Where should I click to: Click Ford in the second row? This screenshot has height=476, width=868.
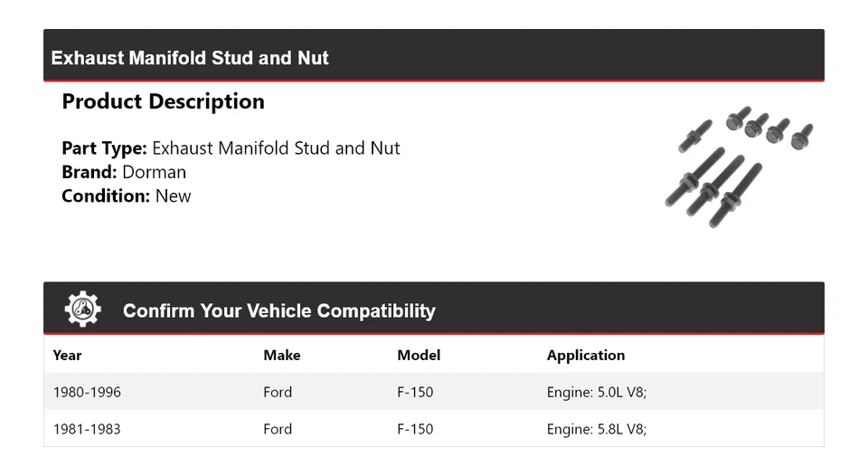click(x=278, y=429)
